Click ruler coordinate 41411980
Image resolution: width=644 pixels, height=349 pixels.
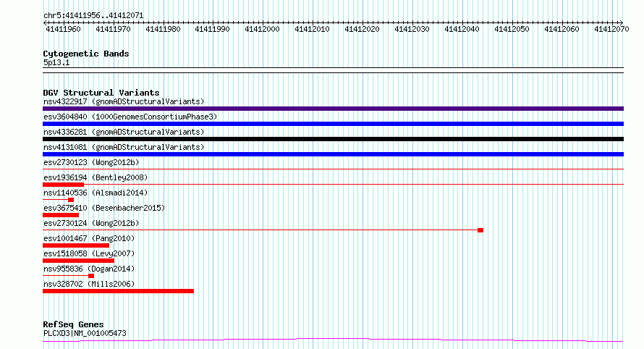click(163, 29)
